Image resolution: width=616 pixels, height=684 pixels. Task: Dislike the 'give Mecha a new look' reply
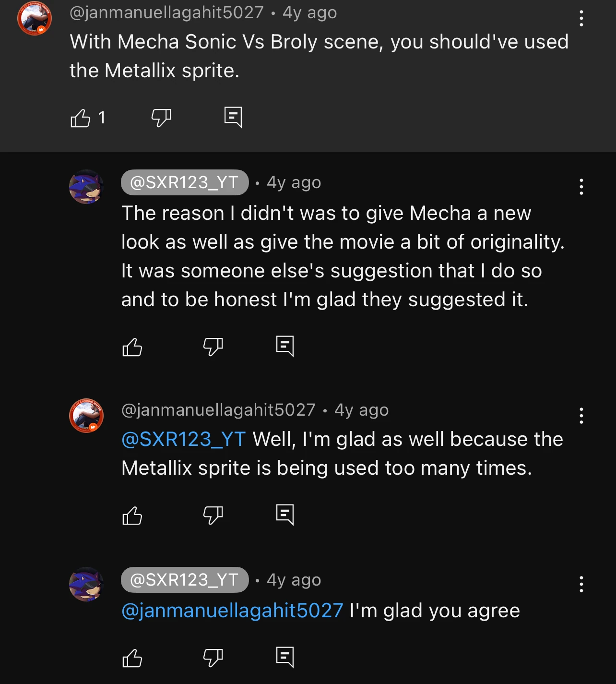click(213, 346)
